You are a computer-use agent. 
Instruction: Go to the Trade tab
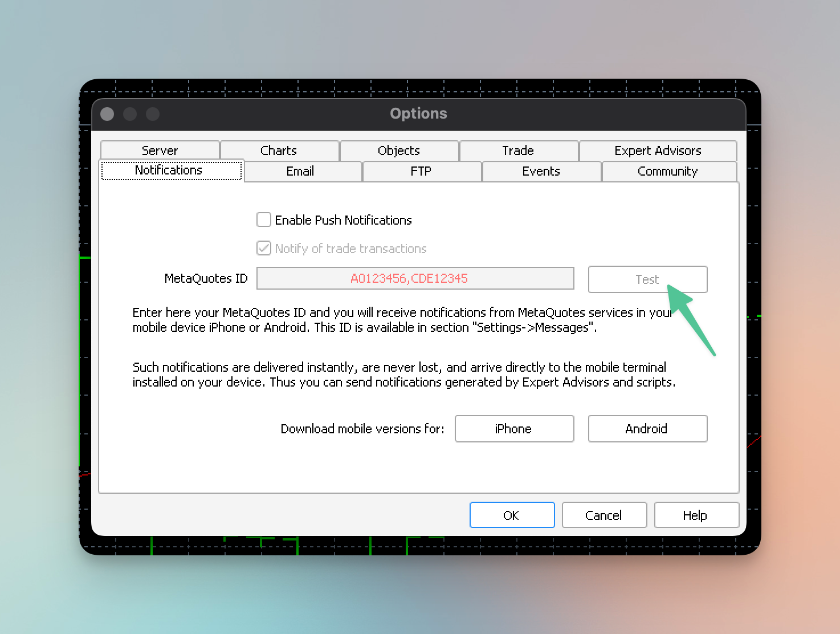pos(518,151)
